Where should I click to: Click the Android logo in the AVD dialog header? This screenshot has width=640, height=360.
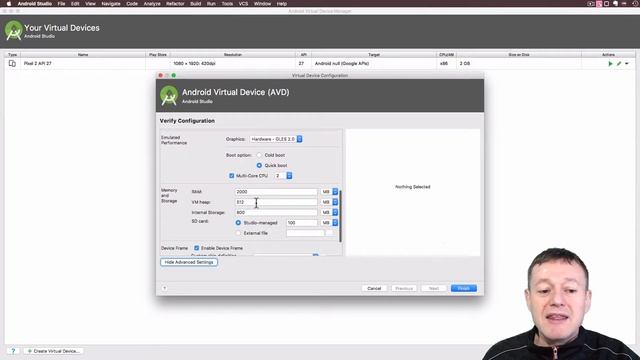tap(169, 96)
